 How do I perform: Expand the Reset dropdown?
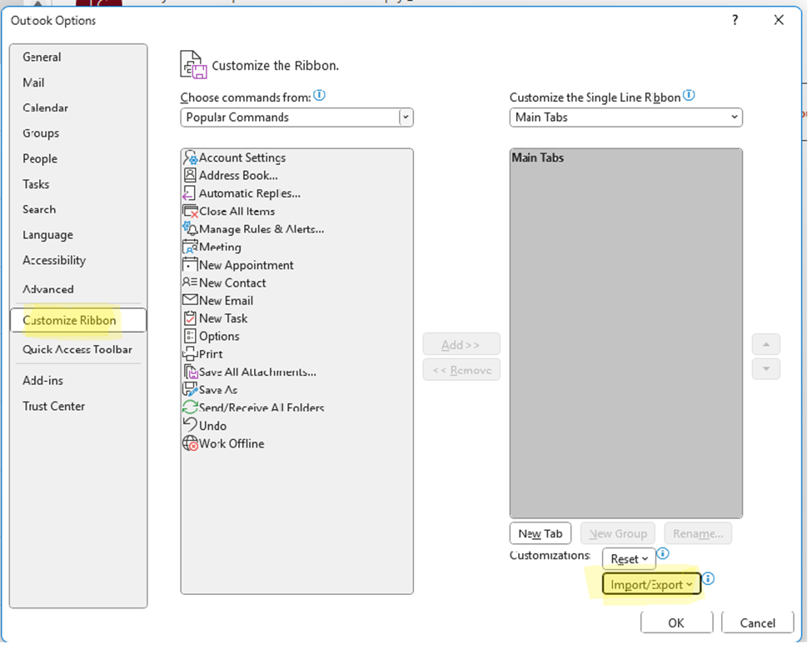pyautogui.click(x=629, y=558)
